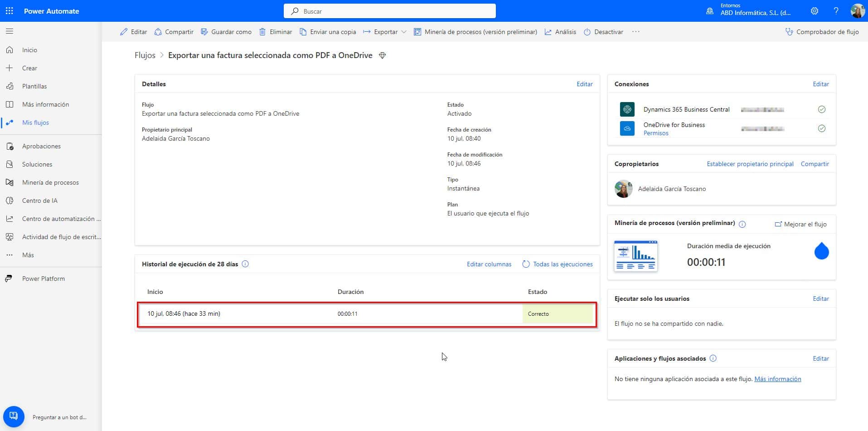
Task: Open the more commands ellipsis in toolbar
Action: tap(636, 32)
